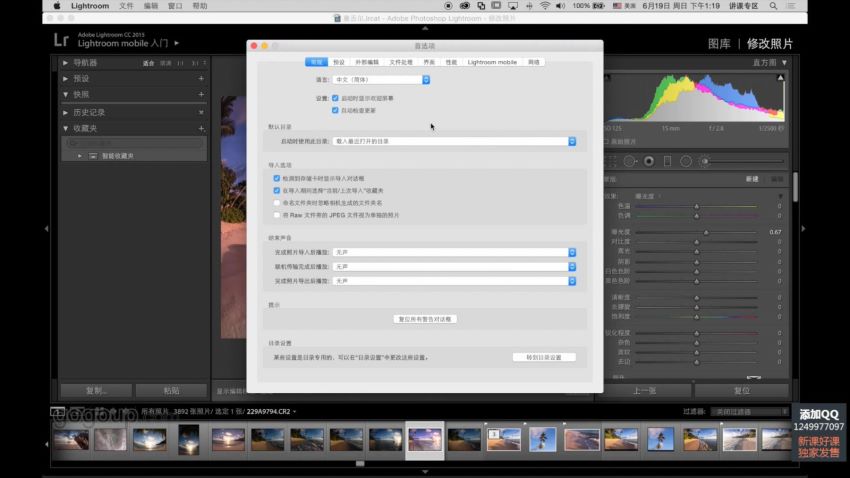Open the 窗口 menu in the menu bar
This screenshot has height=478, width=850.
(x=175, y=6)
